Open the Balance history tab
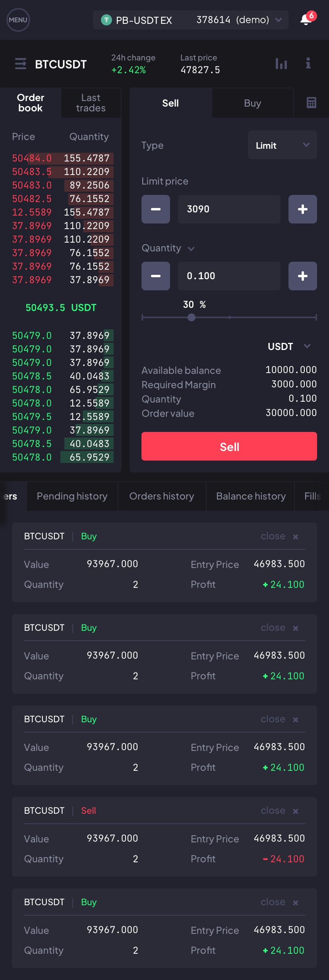The width and height of the screenshot is (329, 980). click(x=251, y=496)
